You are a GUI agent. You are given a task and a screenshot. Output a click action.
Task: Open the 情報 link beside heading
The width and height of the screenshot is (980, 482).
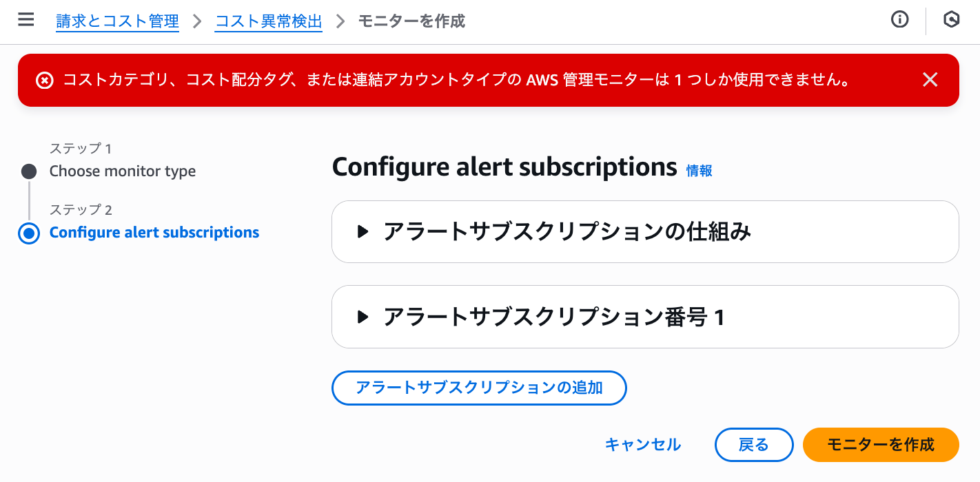coord(699,171)
